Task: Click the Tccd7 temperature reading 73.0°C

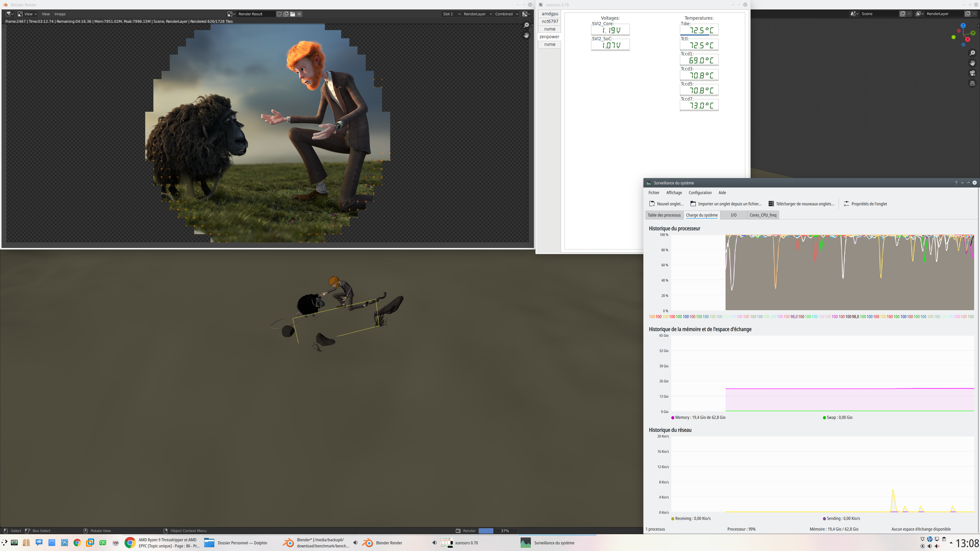Action: [x=699, y=105]
